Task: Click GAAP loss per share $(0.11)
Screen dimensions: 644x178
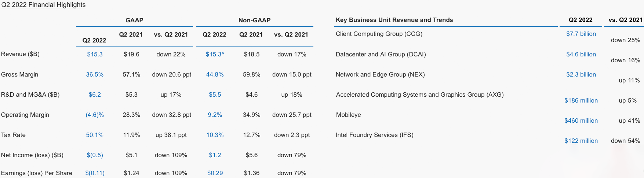Action: click(95, 173)
